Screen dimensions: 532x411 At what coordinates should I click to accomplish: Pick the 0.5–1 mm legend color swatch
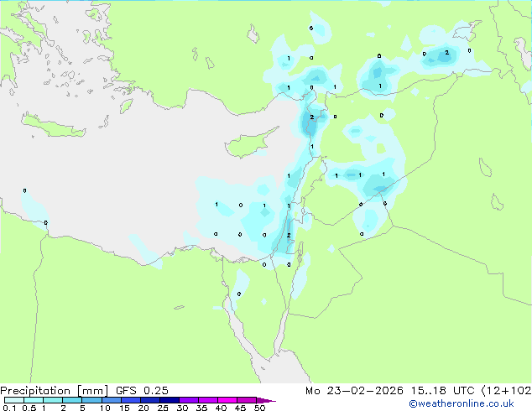(34, 400)
